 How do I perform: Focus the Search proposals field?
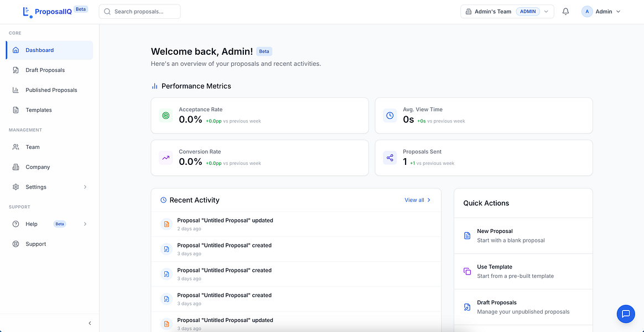(139, 12)
